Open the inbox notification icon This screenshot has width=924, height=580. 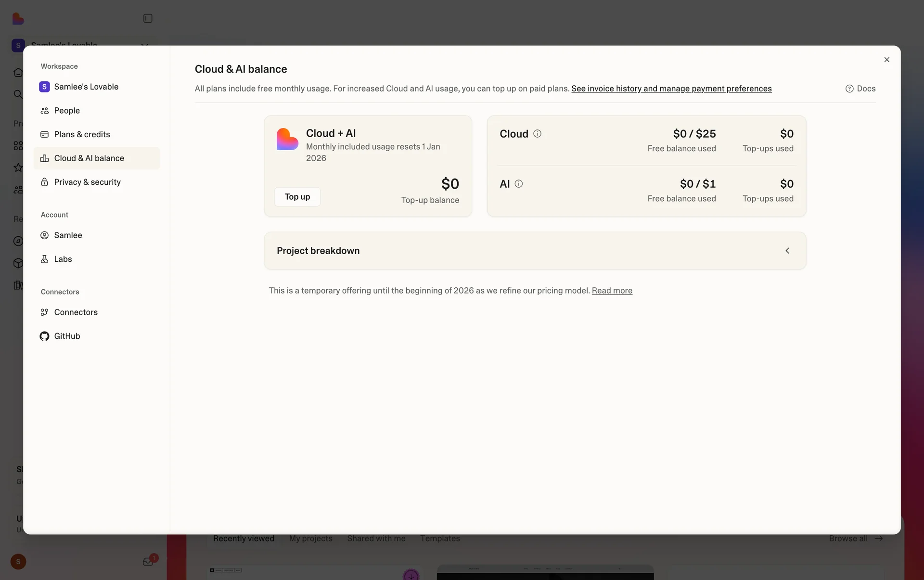coord(148,562)
